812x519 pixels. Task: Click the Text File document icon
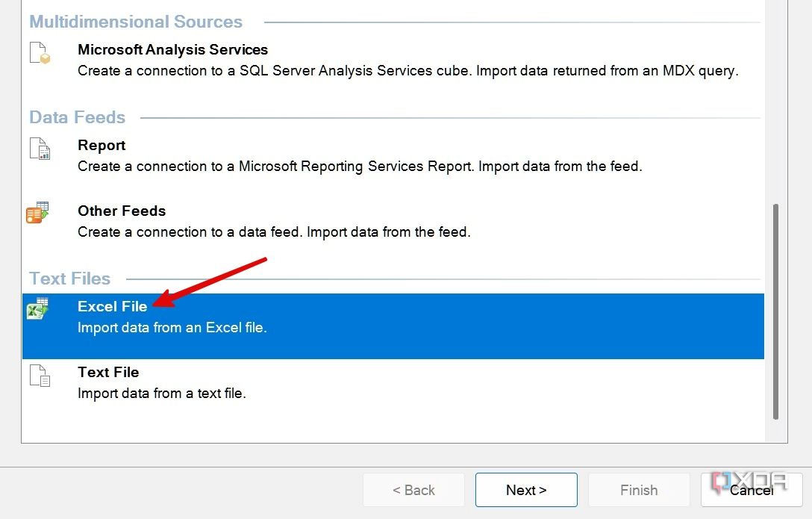tap(40, 377)
